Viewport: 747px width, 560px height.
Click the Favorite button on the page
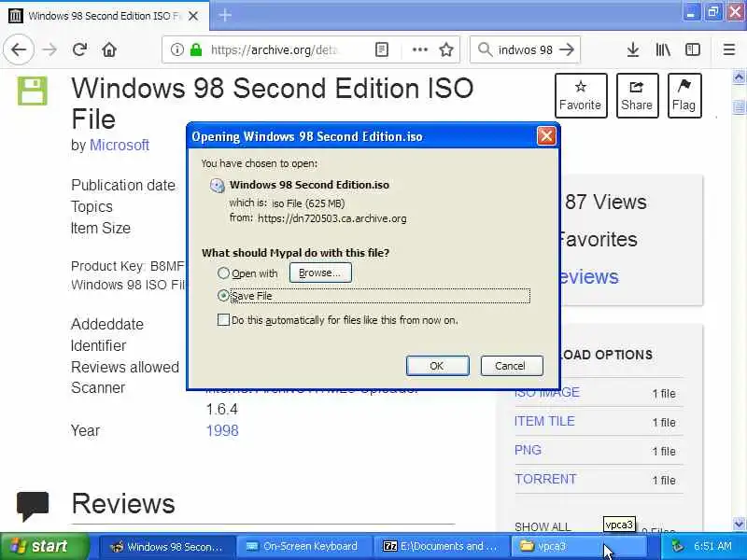581,96
